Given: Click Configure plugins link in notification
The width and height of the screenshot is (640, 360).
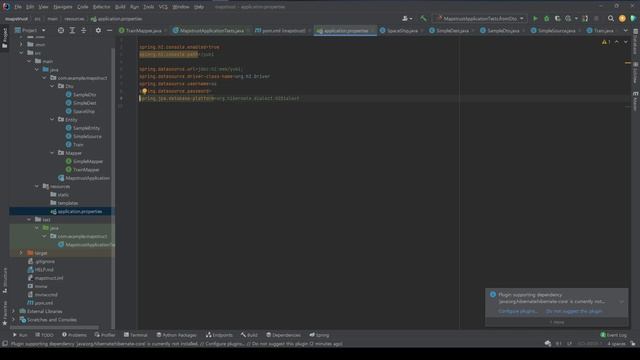Looking at the screenshot, I should click(x=518, y=311).
